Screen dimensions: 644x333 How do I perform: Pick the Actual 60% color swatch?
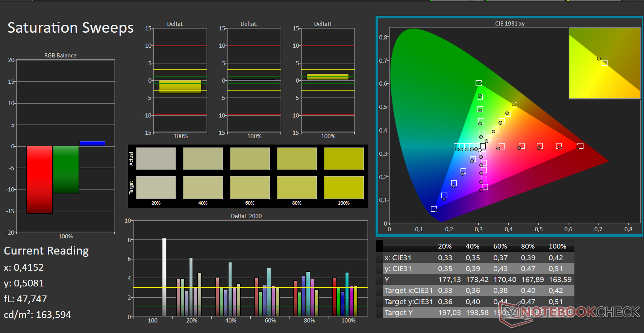click(x=250, y=159)
